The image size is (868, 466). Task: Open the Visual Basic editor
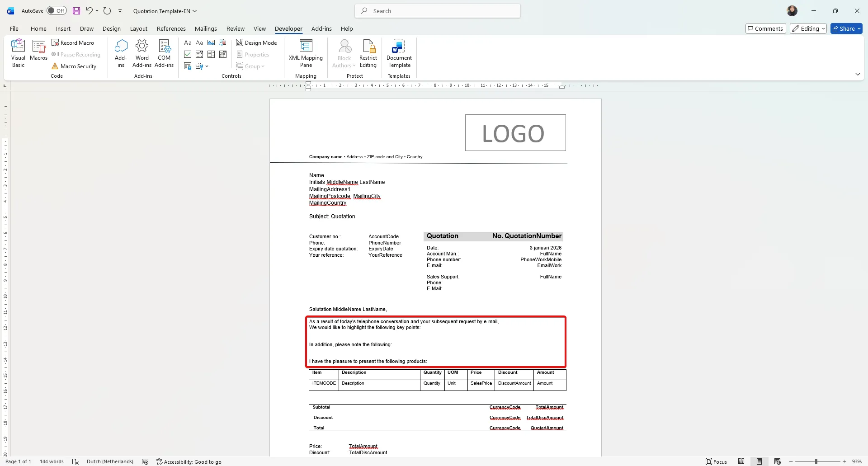pos(18,53)
